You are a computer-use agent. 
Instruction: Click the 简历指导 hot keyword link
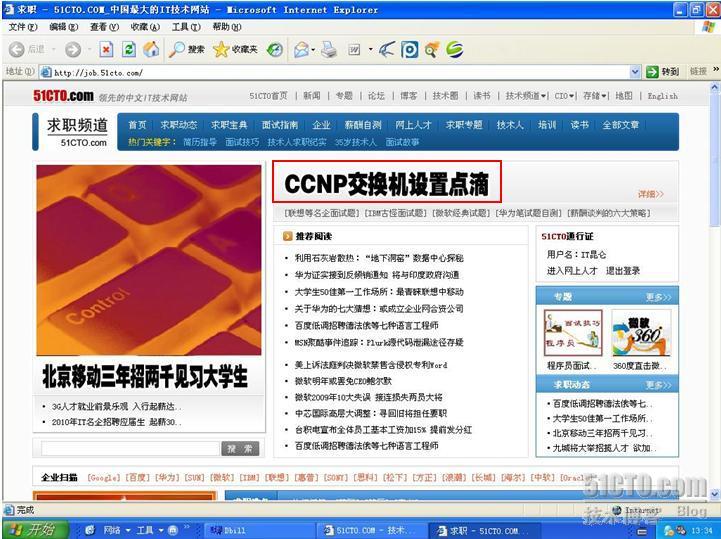200,142
